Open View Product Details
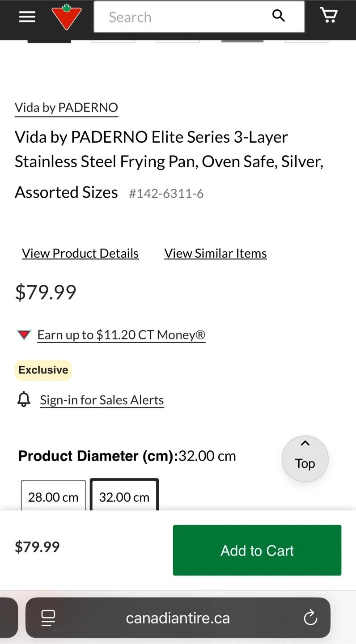Image resolution: width=356 pixels, height=644 pixels. tap(80, 253)
